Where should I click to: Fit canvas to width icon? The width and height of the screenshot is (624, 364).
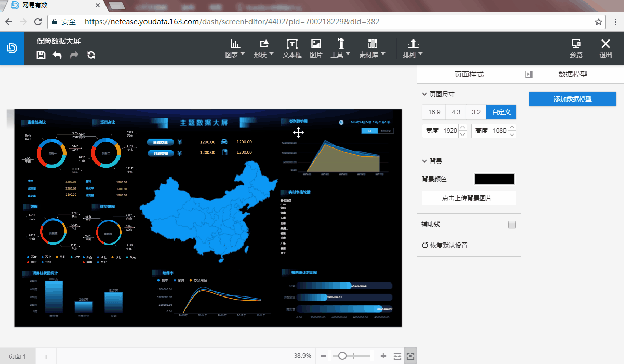397,356
